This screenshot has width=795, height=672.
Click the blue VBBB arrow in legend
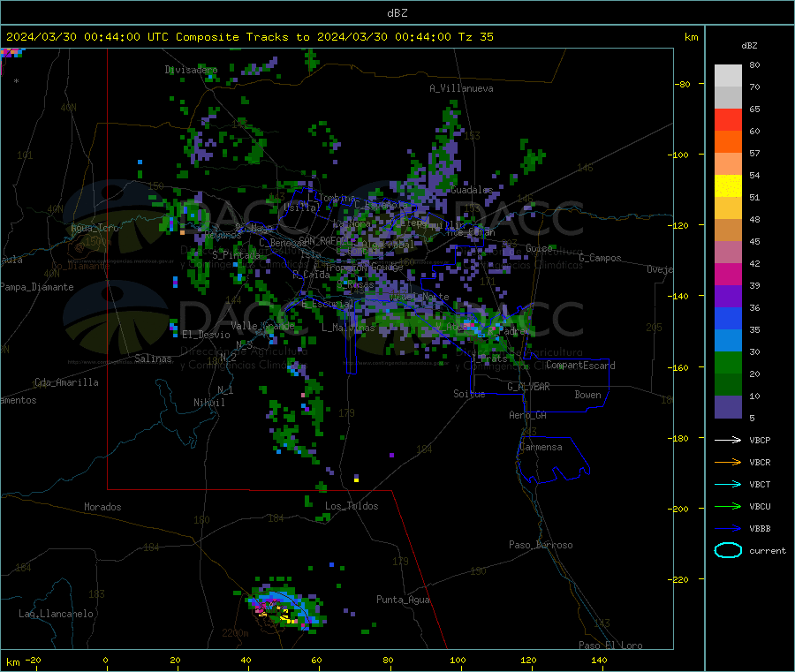[x=728, y=529]
